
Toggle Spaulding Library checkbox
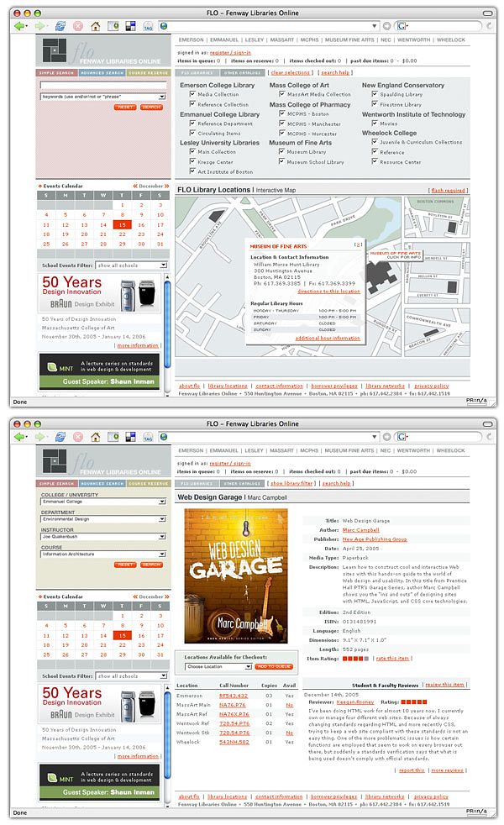(x=375, y=93)
